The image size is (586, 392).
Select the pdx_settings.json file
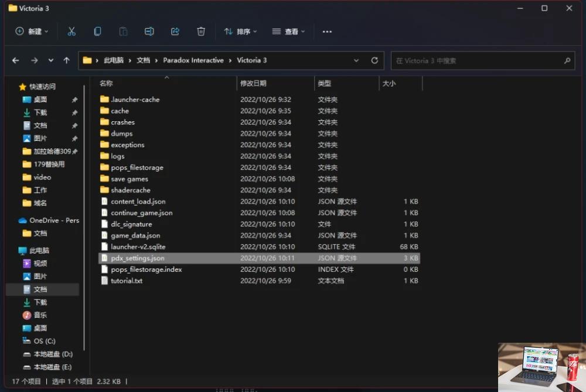pyautogui.click(x=259, y=258)
